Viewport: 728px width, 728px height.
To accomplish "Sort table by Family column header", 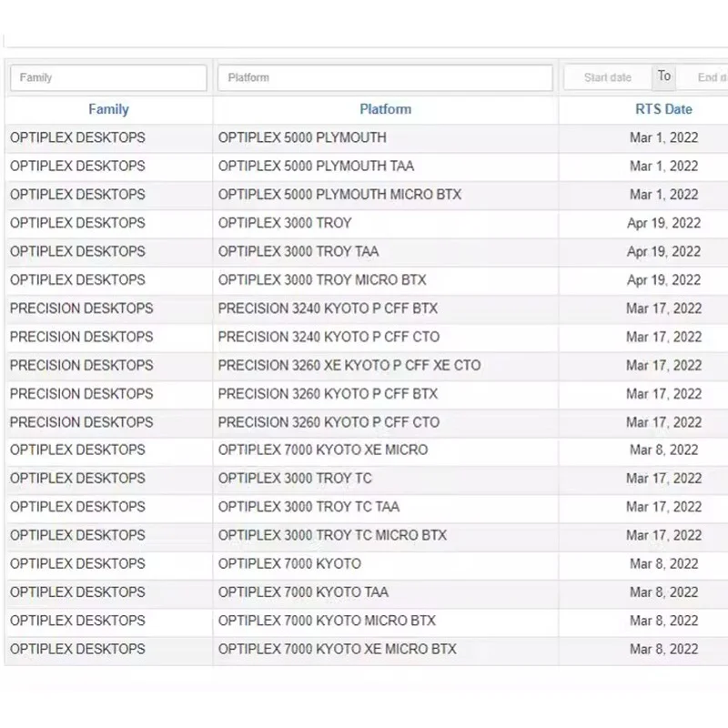I will pyautogui.click(x=108, y=109).
